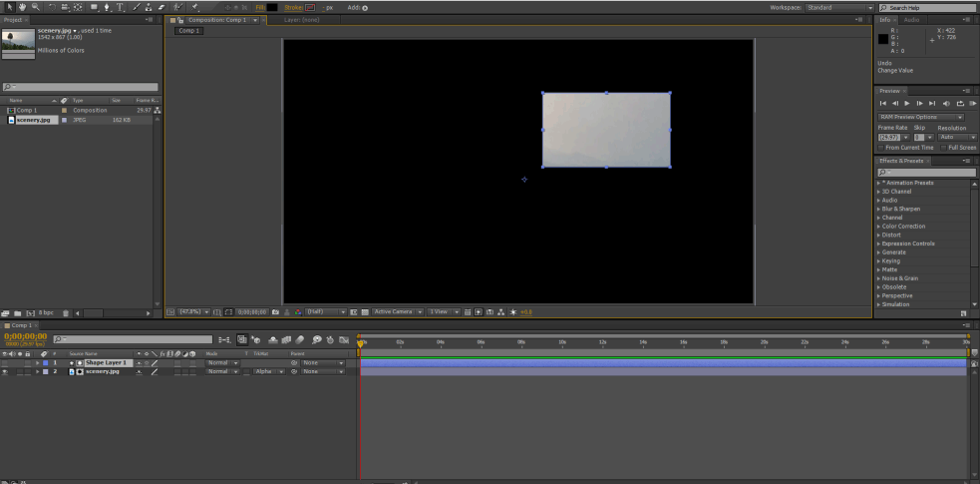The height and width of the screenshot is (484, 980).
Task: Play the preview
Action: pyautogui.click(x=907, y=103)
